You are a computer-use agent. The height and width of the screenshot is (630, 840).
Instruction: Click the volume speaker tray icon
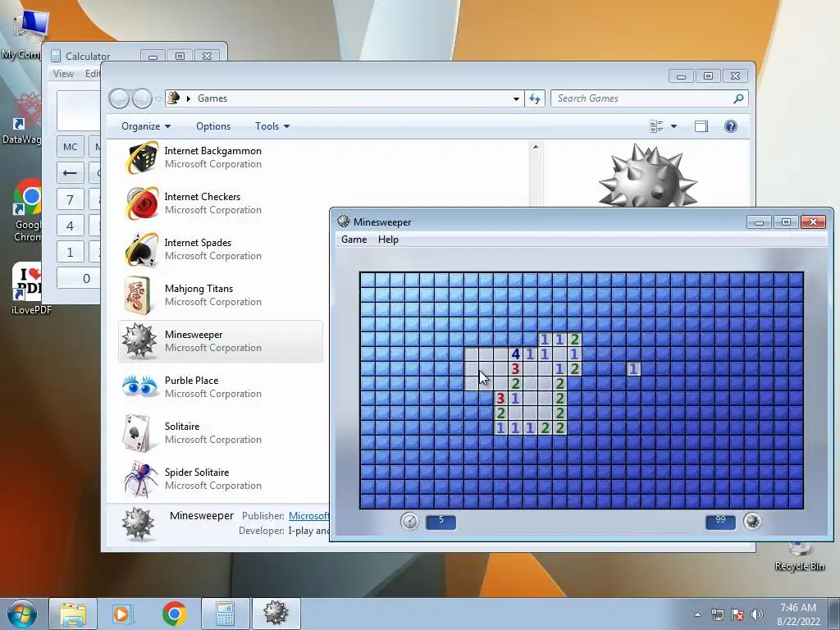pyautogui.click(x=756, y=614)
